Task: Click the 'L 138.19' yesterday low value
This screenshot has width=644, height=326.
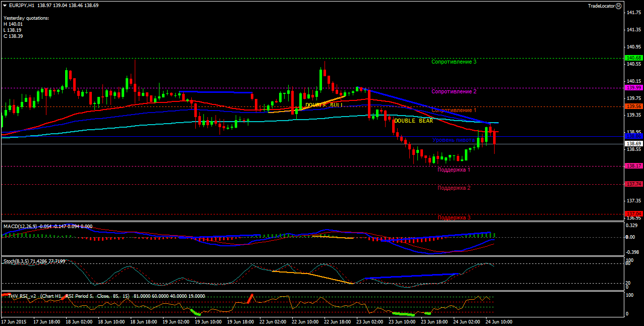Action: (x=13, y=30)
